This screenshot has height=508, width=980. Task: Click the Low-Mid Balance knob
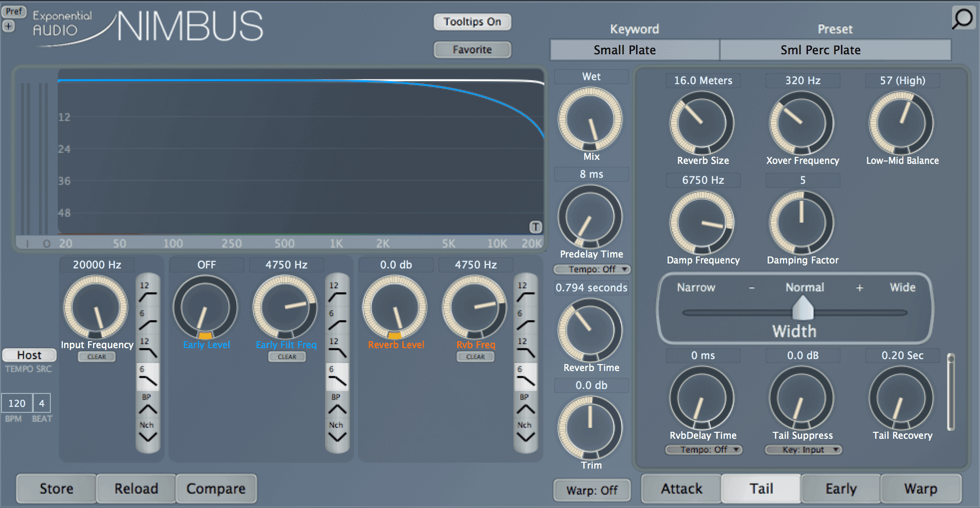(x=901, y=123)
